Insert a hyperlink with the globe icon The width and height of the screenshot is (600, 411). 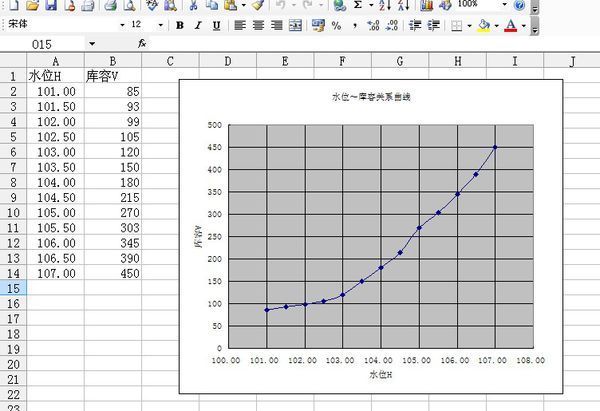coord(339,5)
